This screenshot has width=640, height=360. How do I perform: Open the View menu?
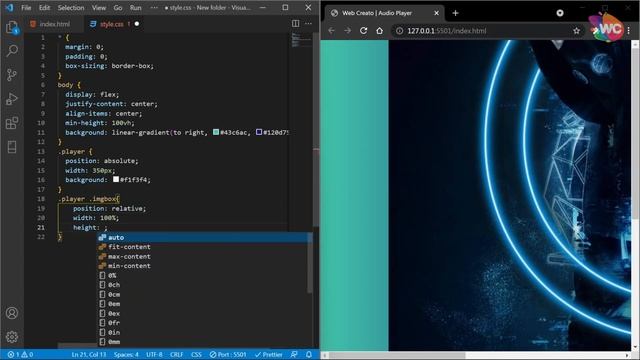[x=99, y=7]
